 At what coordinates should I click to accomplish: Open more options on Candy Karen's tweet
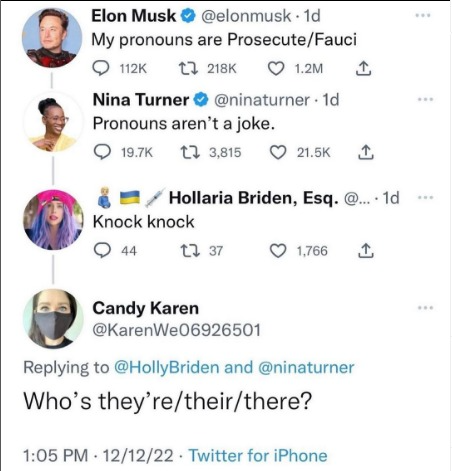(x=426, y=308)
